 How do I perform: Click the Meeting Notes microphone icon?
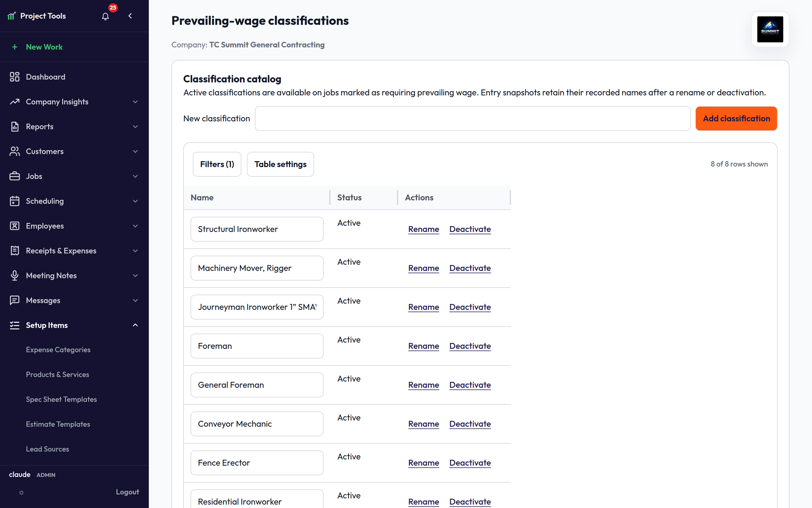(x=14, y=275)
